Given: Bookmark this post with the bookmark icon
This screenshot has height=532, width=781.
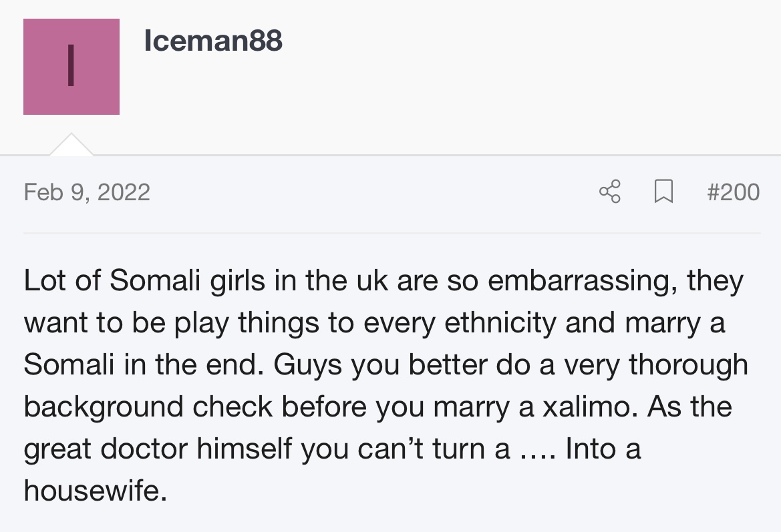Looking at the screenshot, I should (x=663, y=192).
